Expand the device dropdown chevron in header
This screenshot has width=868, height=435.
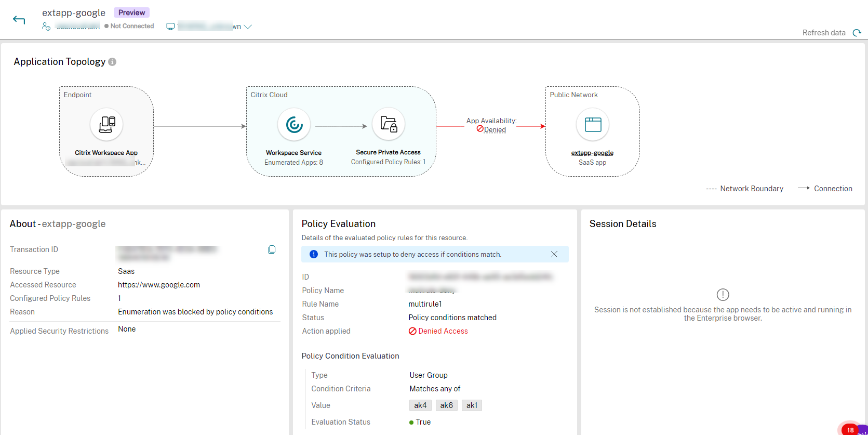(248, 27)
